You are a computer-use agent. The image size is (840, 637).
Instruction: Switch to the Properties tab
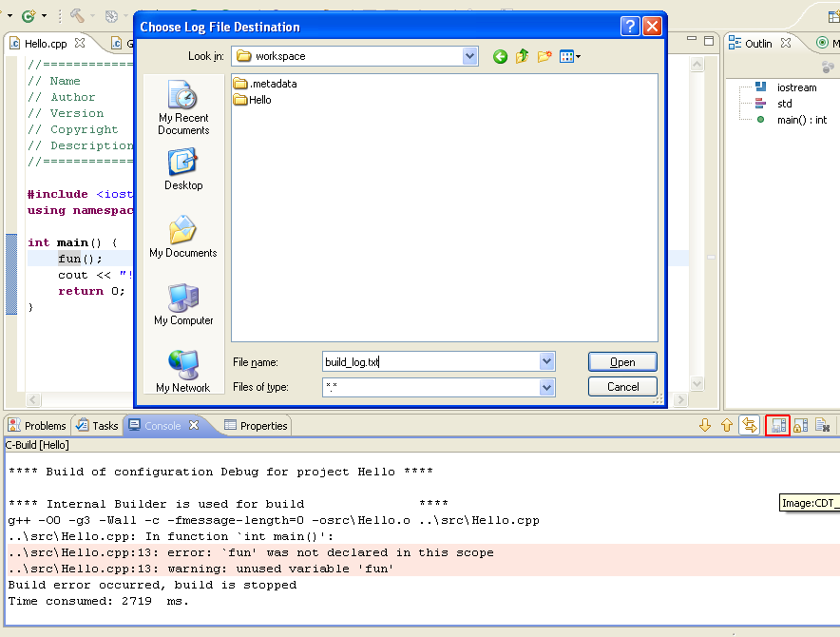256,426
